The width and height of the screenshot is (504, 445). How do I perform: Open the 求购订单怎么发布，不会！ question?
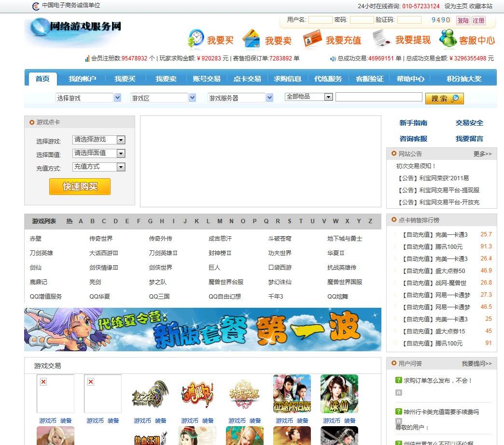437,380
